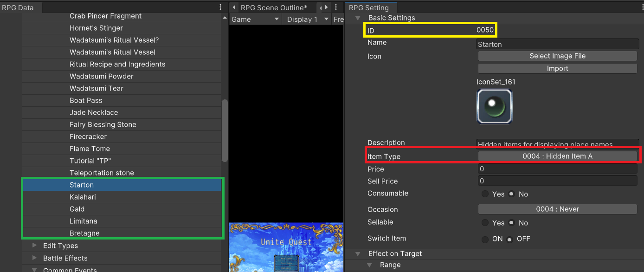Select the Jade Necklace item
644x272 pixels.
click(122, 112)
